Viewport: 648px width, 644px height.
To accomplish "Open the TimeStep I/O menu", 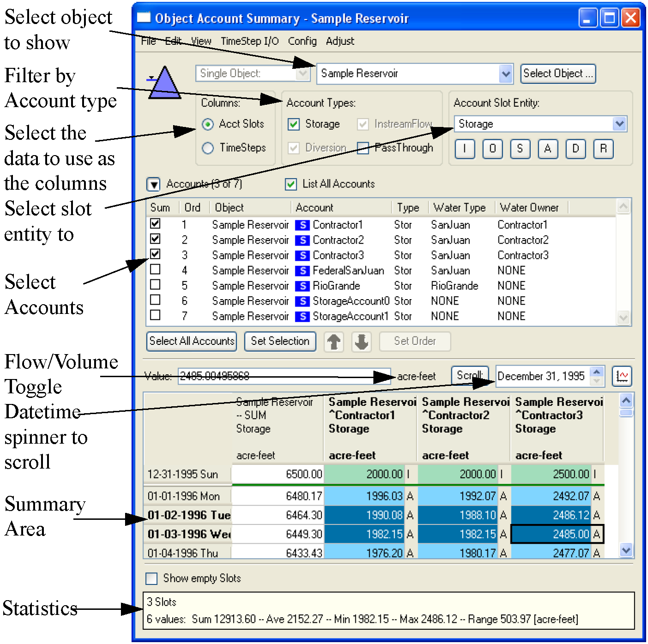I will pos(249,41).
